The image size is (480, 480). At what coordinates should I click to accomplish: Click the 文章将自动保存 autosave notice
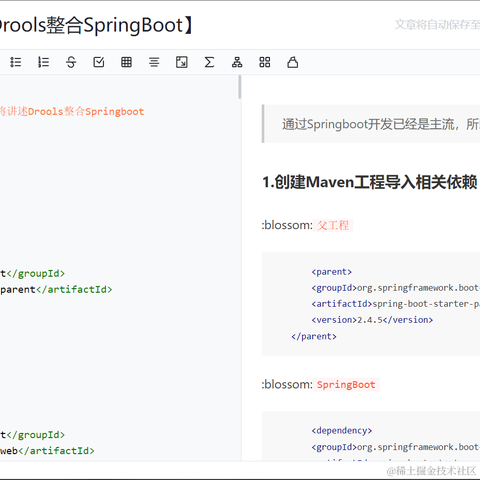coord(437,25)
